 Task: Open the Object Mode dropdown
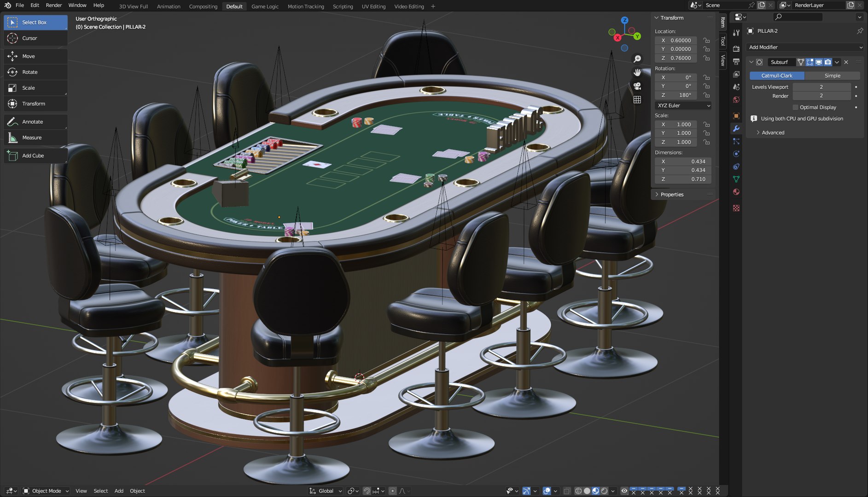point(46,491)
